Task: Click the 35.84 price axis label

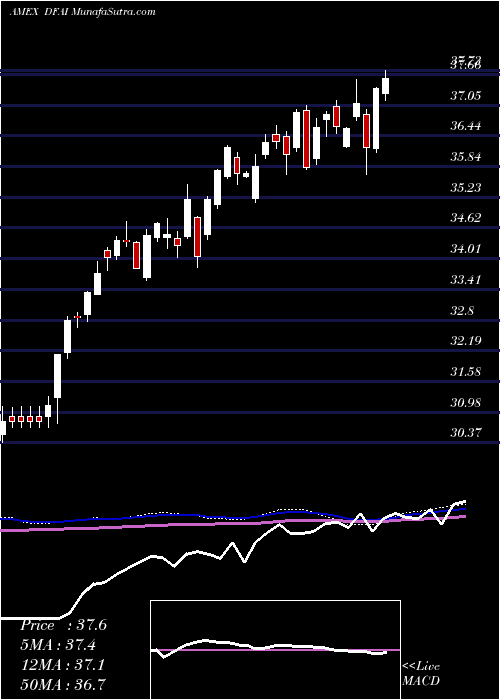Action: point(466,157)
